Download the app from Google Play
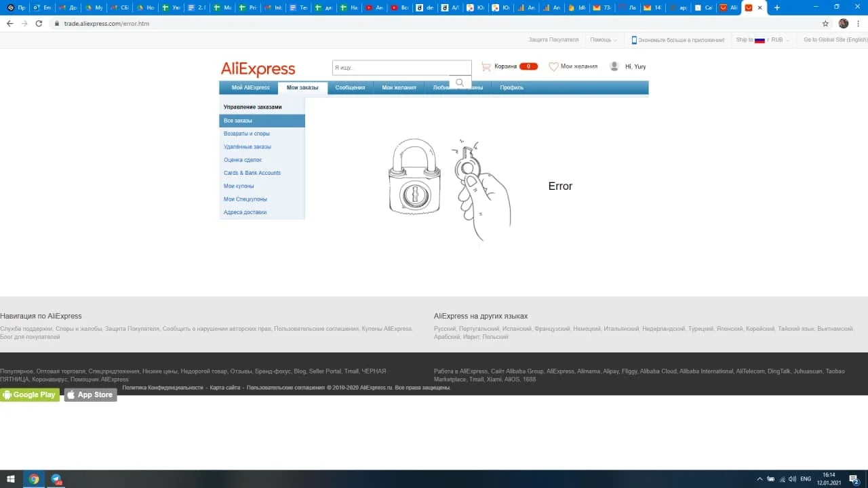 (x=30, y=394)
